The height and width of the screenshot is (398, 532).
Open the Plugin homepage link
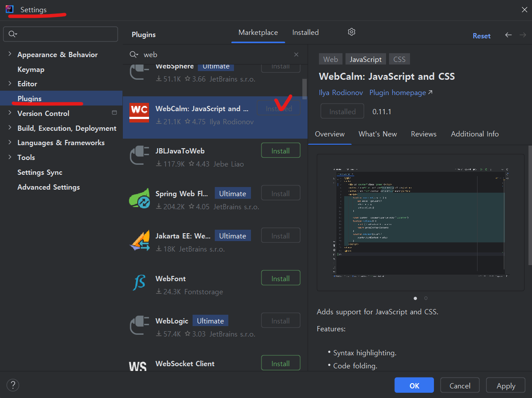click(401, 92)
